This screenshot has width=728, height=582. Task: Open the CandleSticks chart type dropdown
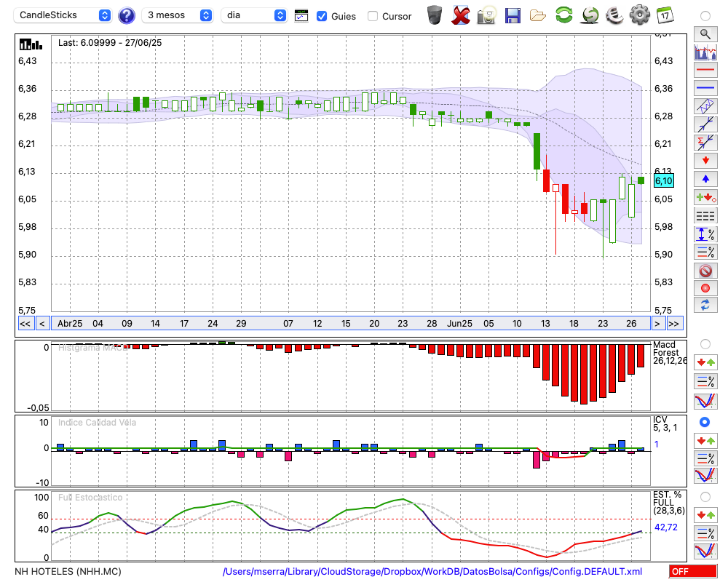63,15
